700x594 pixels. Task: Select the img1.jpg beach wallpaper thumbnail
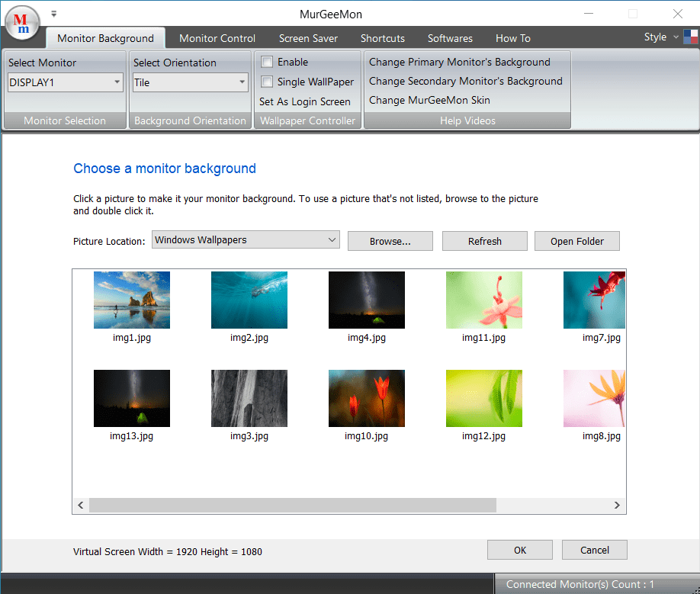132,300
